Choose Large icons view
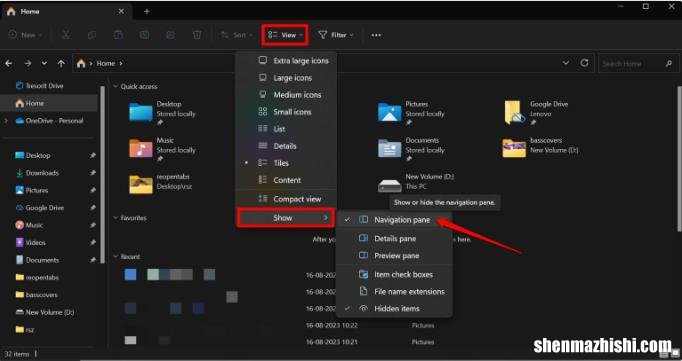 (x=286, y=78)
